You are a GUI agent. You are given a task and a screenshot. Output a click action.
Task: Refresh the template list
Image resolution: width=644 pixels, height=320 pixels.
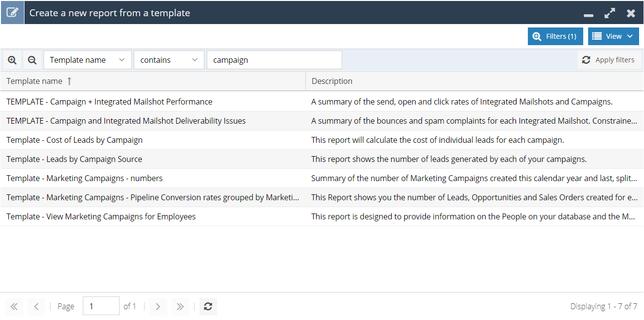[x=208, y=306]
